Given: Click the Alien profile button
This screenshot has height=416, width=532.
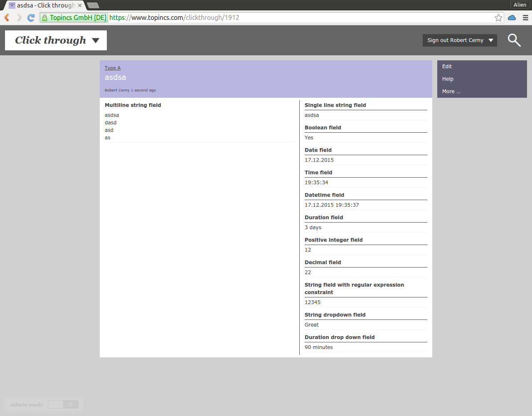Looking at the screenshot, I should pyautogui.click(x=520, y=5).
